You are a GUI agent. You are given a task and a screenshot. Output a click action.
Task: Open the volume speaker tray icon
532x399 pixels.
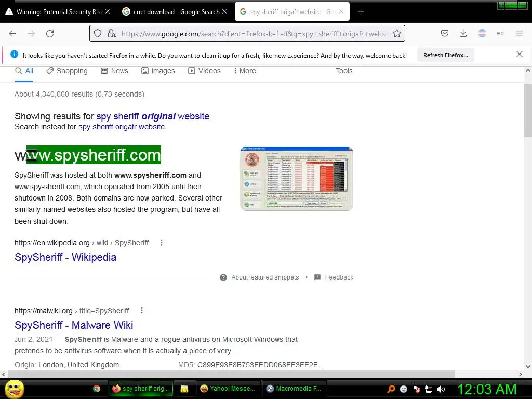pos(441,389)
